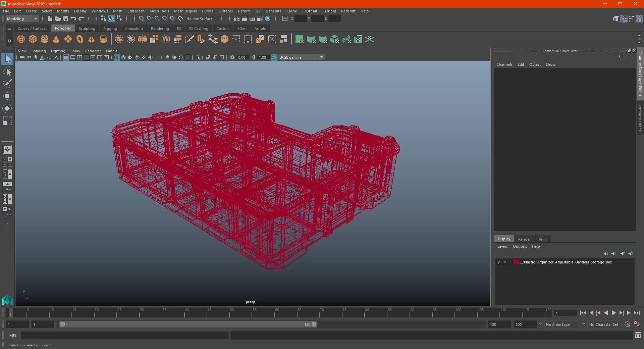Open the viewport Shading menu
The image size is (644, 349).
pyautogui.click(x=39, y=51)
